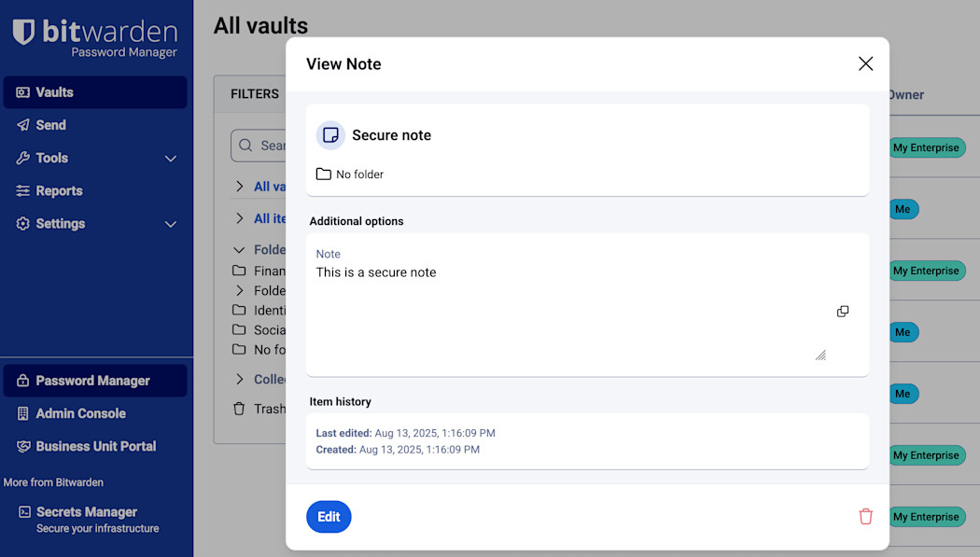The height and width of the screenshot is (557, 980).
Task: Click the note textarea resize handle
Action: pyautogui.click(x=820, y=355)
